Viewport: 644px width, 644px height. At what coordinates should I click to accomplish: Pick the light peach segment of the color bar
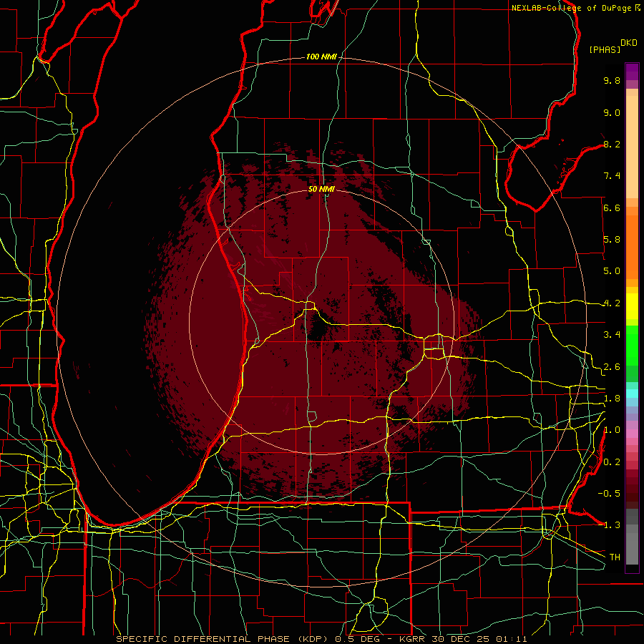632,147
